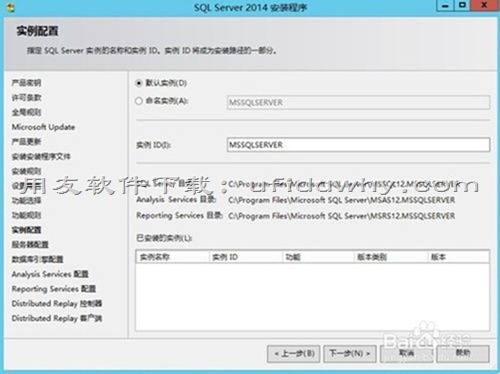Click the Reporting Services 配置 step
The image size is (500, 374).
coord(54,289)
